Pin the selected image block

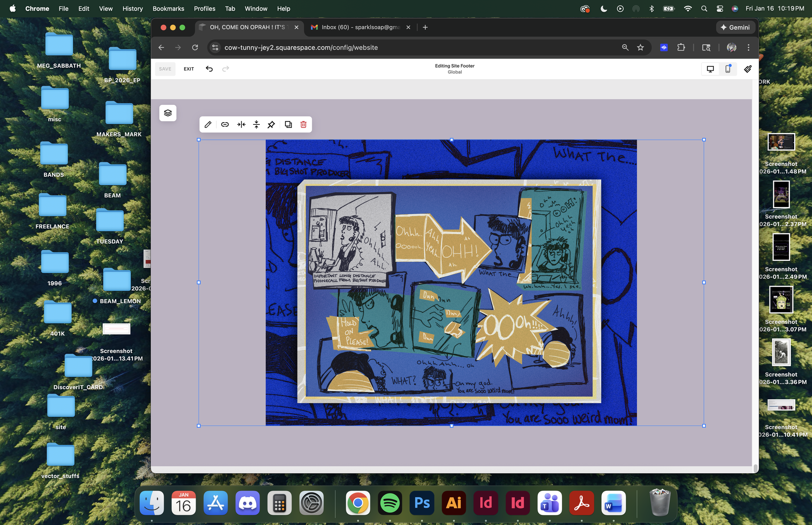coord(271,124)
